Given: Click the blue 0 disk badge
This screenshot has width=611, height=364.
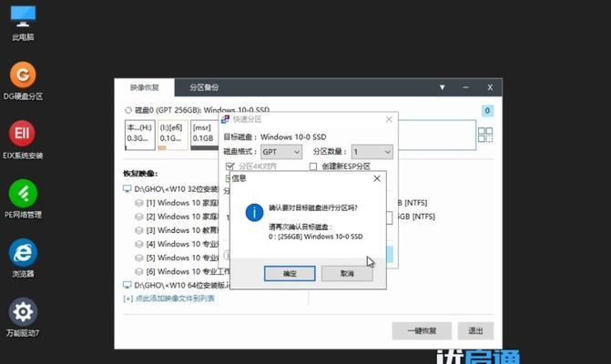Looking at the screenshot, I should (x=487, y=111).
